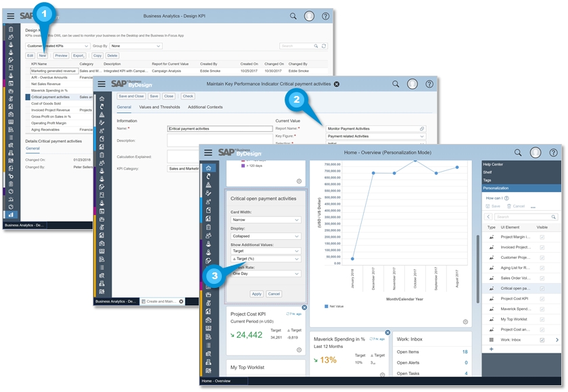
Task: Click settings gear on the aging days card
Action: [299, 181]
